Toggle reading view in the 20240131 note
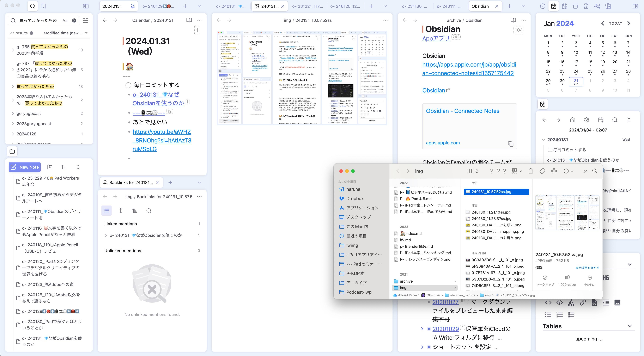The image size is (644, 356). (189, 20)
